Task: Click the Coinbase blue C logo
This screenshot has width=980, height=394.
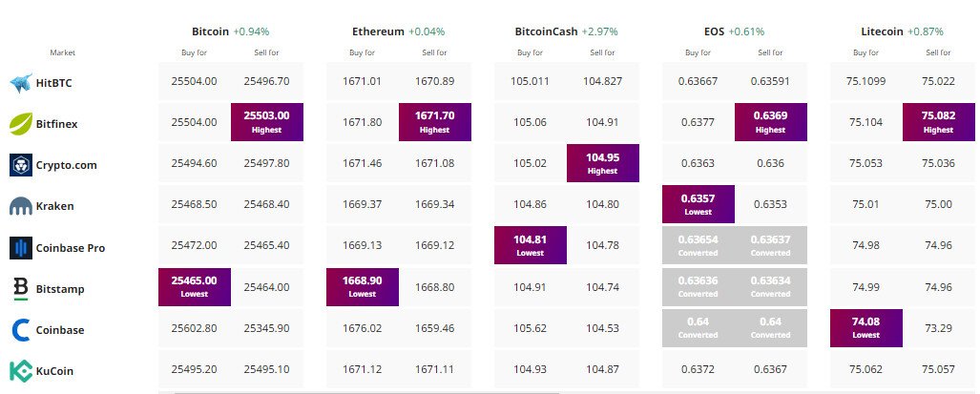Action: pos(21,330)
